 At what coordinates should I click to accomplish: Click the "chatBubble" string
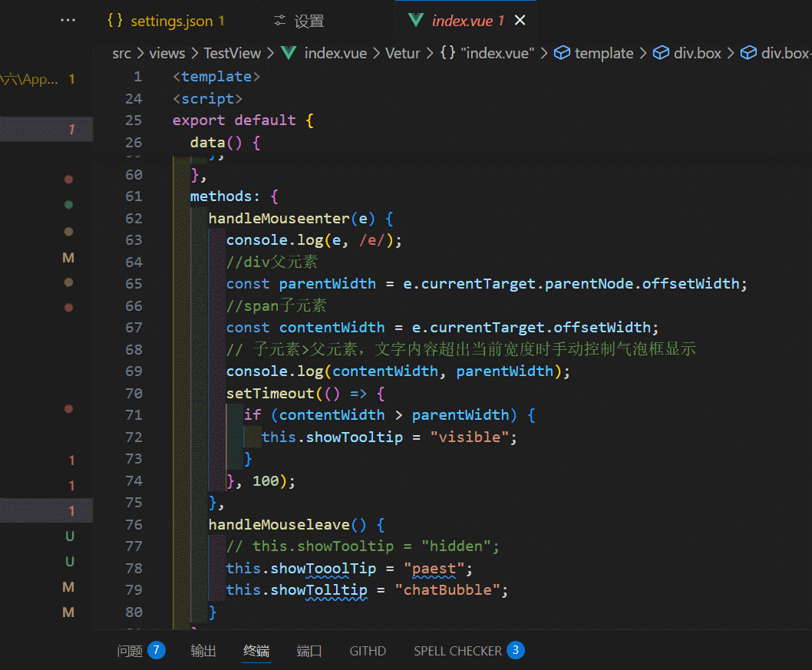pos(447,590)
